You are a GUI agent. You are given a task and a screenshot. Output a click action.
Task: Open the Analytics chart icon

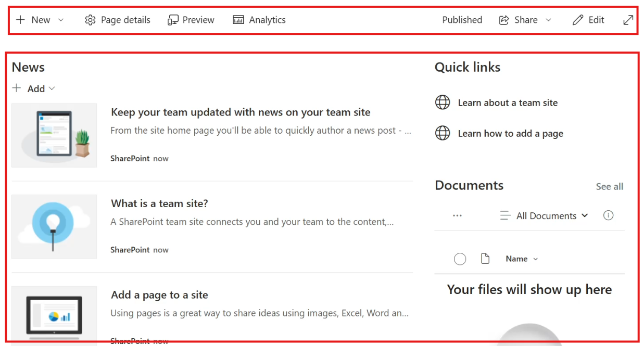tap(238, 20)
